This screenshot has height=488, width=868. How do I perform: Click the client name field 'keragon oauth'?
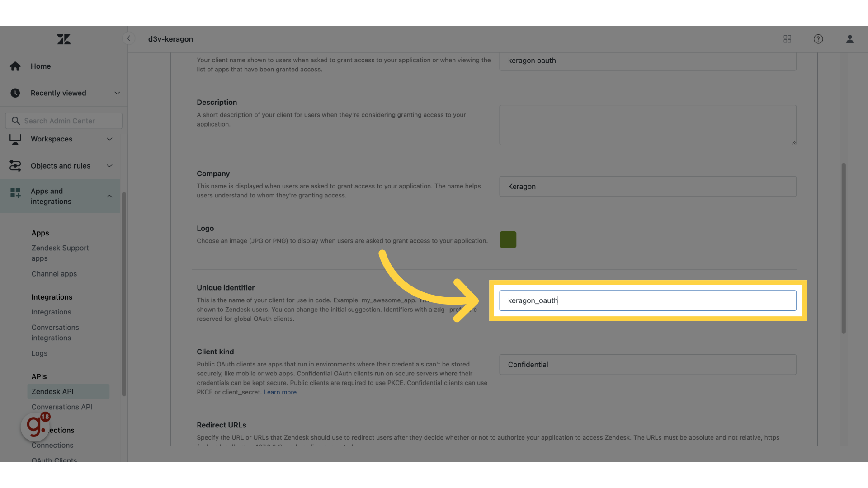(648, 61)
